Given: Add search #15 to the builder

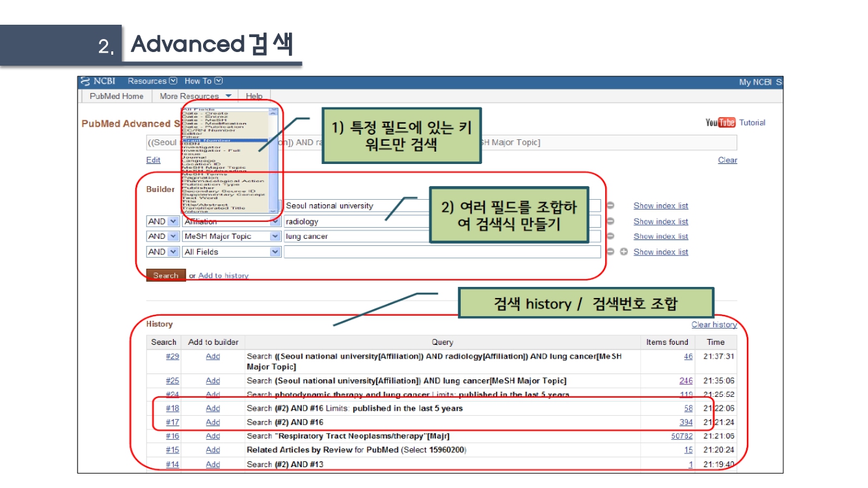Looking at the screenshot, I should [x=213, y=450].
